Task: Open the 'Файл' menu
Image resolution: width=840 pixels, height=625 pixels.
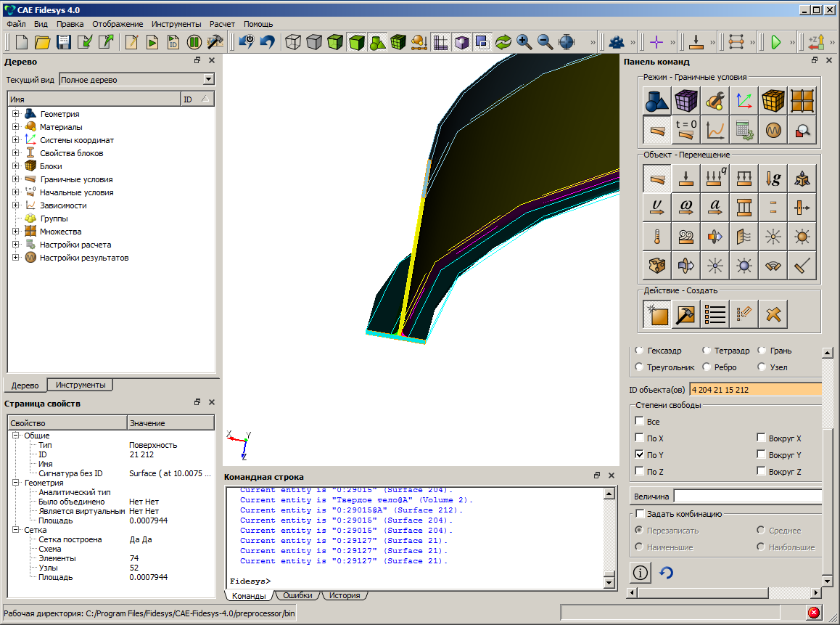Action: point(16,23)
